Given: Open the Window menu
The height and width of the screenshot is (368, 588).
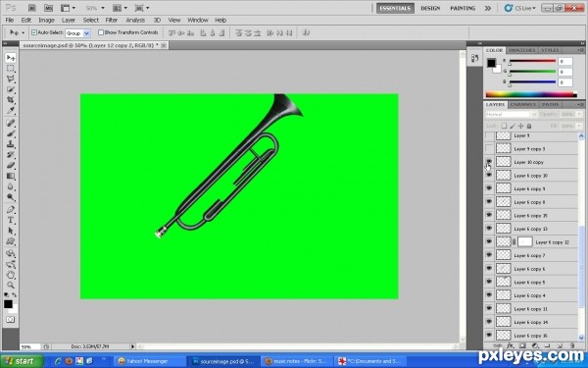Looking at the screenshot, I should tap(198, 21).
